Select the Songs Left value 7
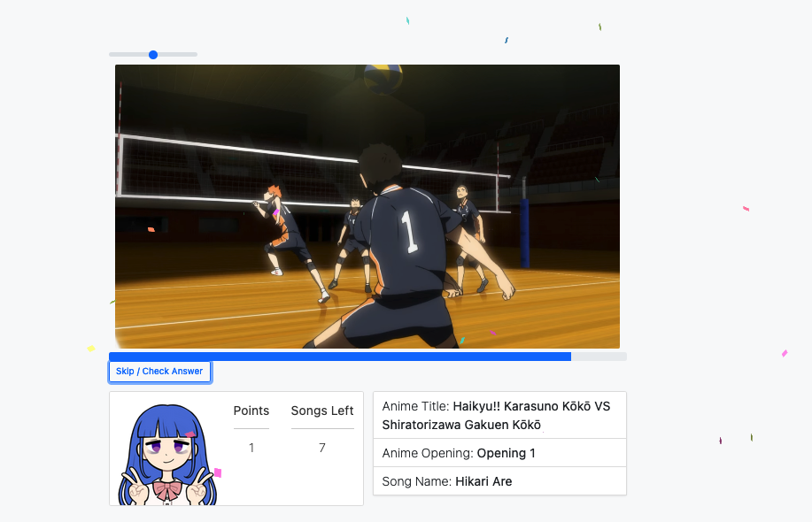The image size is (812, 522). (322, 448)
